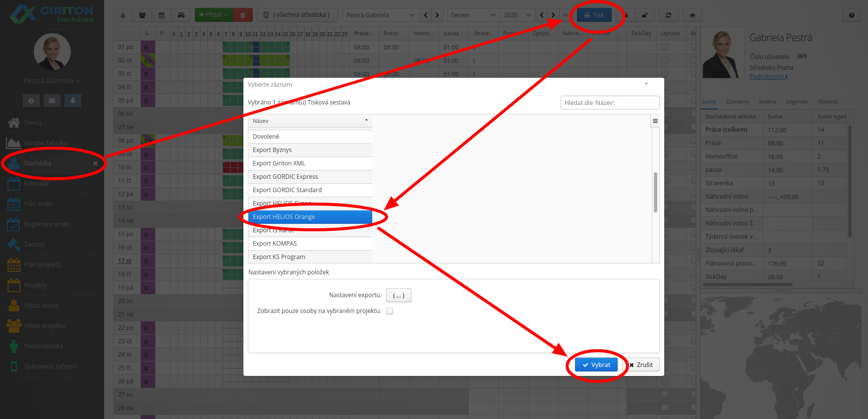This screenshot has width=868, height=419.
Task: Select Export Giriton XML row
Action: [x=310, y=163]
